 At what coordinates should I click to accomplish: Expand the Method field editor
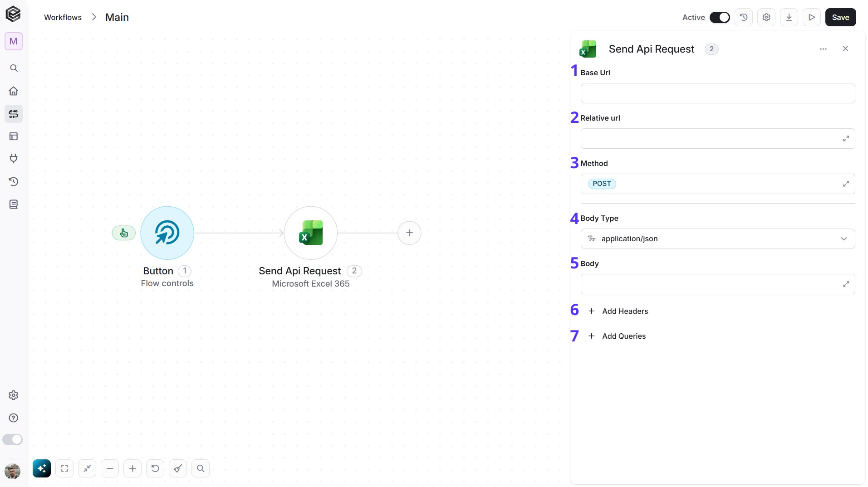(846, 184)
